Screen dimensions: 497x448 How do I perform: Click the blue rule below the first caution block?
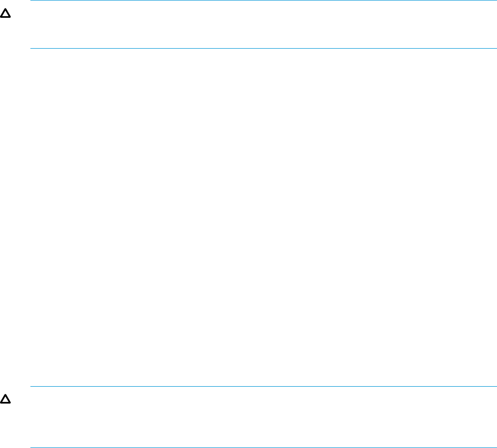pyautogui.click(x=263, y=49)
